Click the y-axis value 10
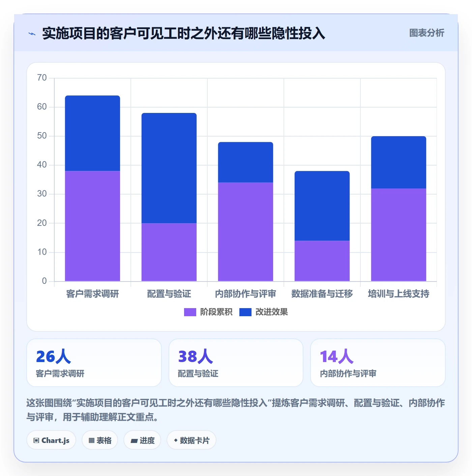 [42, 252]
